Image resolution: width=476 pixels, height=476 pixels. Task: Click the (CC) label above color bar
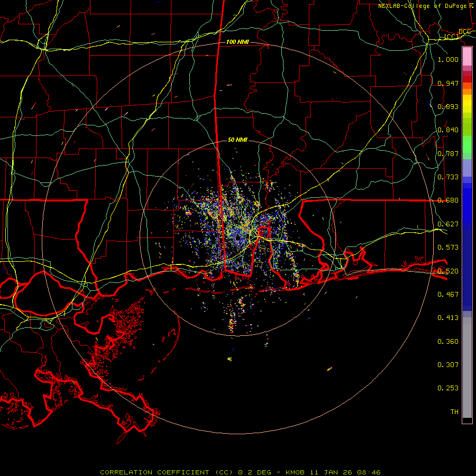click(x=452, y=36)
